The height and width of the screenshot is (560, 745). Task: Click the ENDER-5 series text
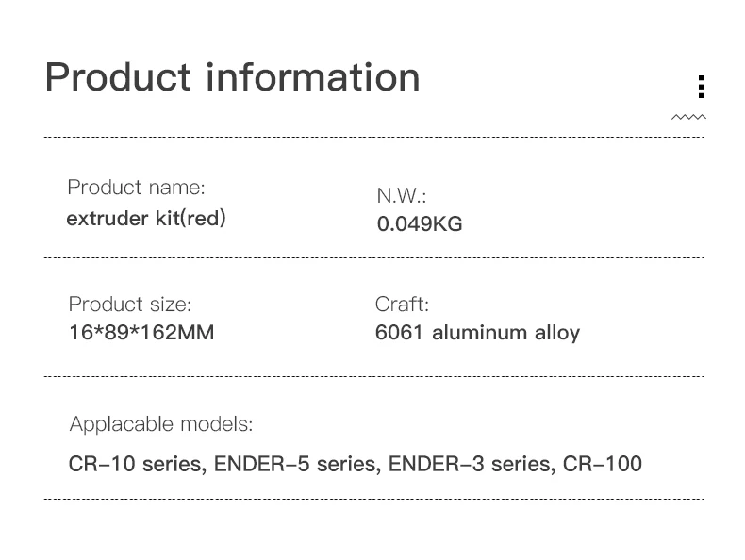click(x=297, y=464)
